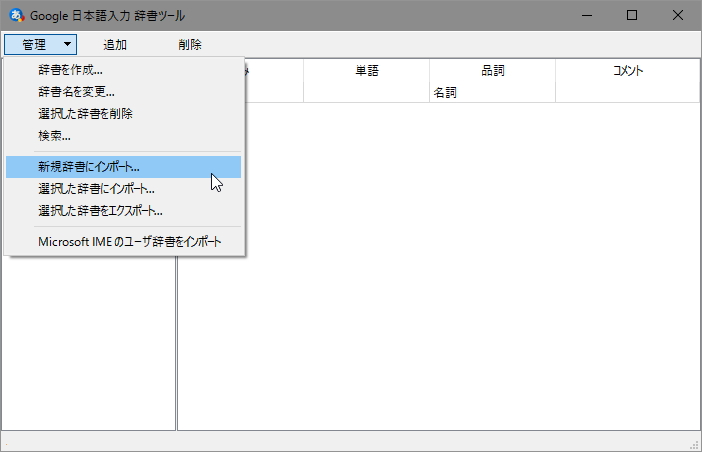Close the dictionary tool window
The height and width of the screenshot is (452, 702).
coord(677,15)
